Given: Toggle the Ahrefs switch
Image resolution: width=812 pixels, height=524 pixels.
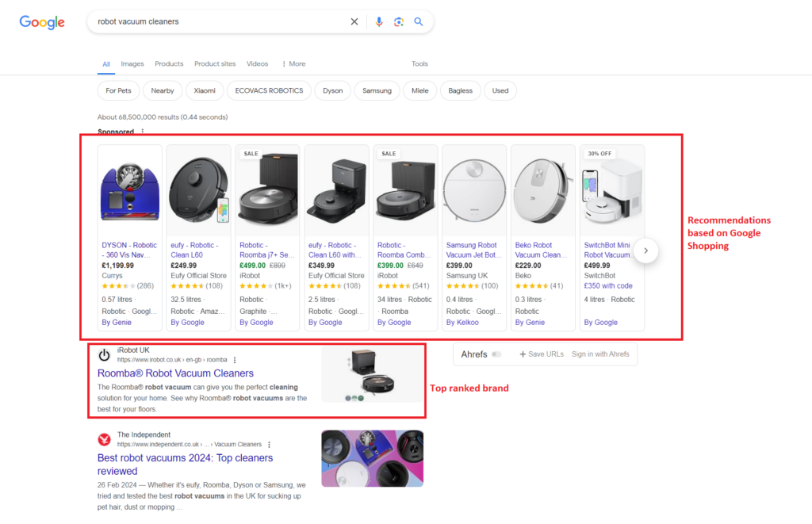Looking at the screenshot, I should [x=496, y=354].
